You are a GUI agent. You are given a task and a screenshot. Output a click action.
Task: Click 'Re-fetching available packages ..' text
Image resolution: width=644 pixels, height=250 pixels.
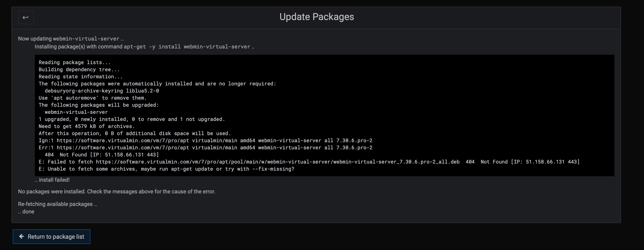pos(57,204)
